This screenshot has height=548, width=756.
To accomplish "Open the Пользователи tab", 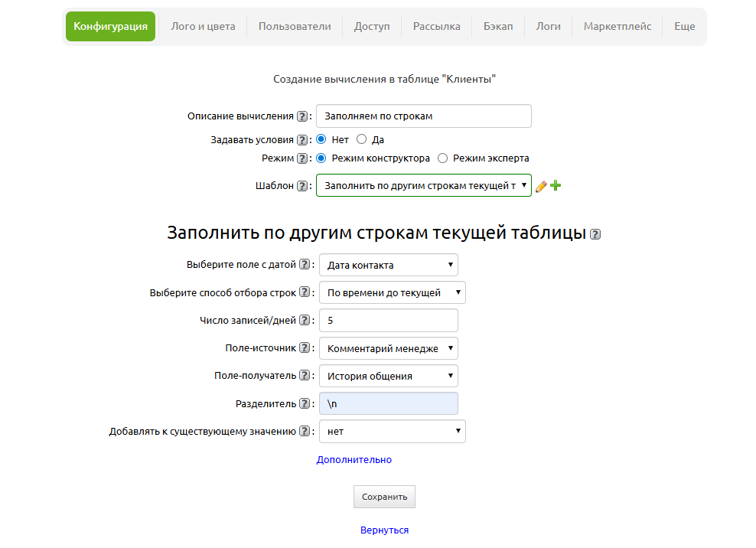I will point(295,27).
